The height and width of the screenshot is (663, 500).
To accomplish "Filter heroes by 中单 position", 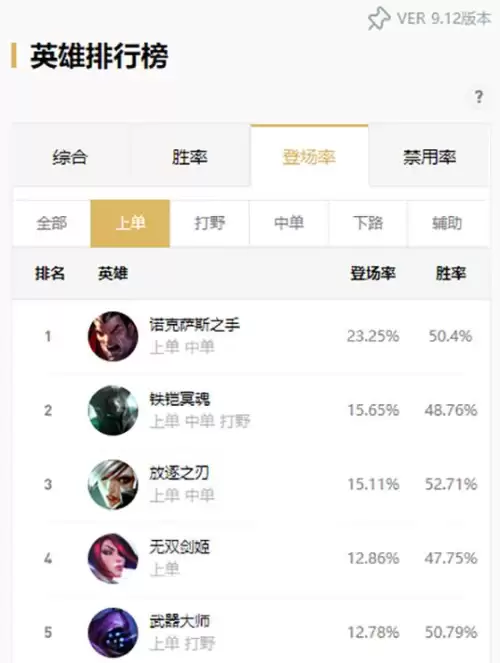I will pos(289,223).
